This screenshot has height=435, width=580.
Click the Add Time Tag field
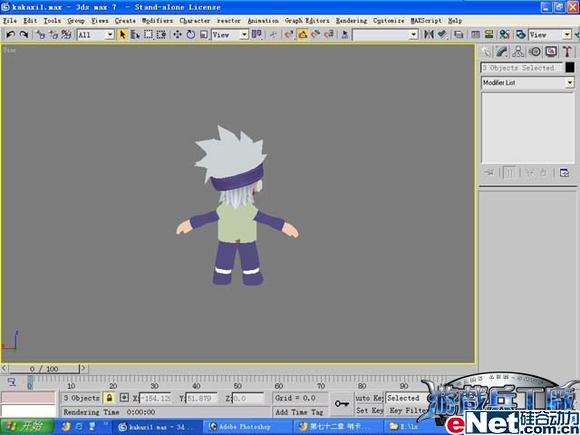299,412
